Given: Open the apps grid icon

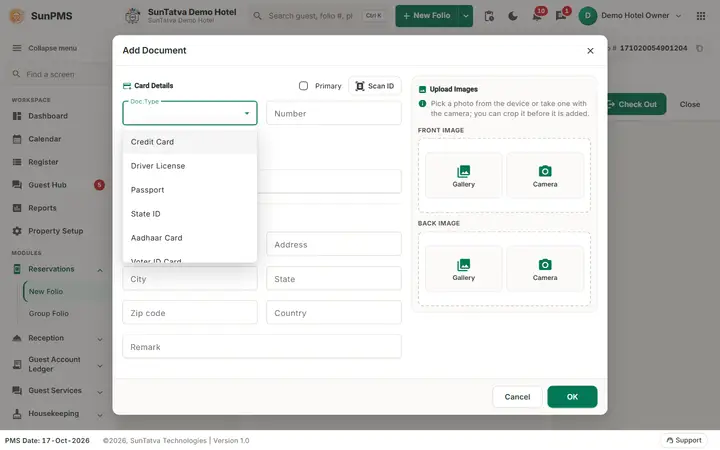Looking at the screenshot, I should (x=701, y=16).
